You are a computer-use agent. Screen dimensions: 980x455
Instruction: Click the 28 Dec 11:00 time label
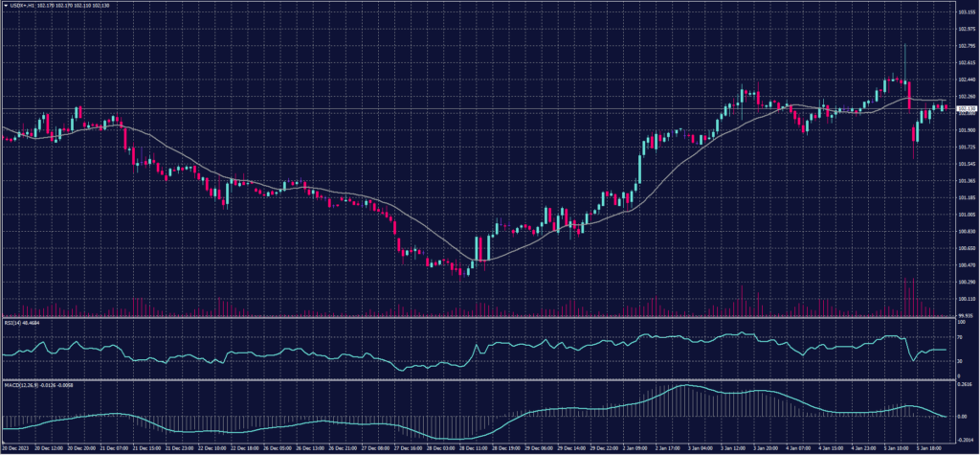(x=473, y=447)
